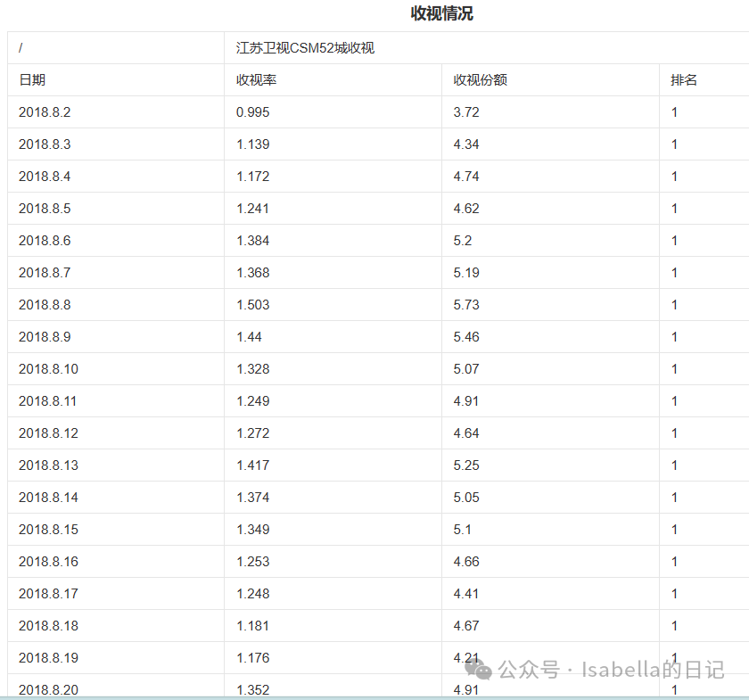Select the share value 5.73
The height and width of the screenshot is (700, 749).
pyautogui.click(x=466, y=305)
